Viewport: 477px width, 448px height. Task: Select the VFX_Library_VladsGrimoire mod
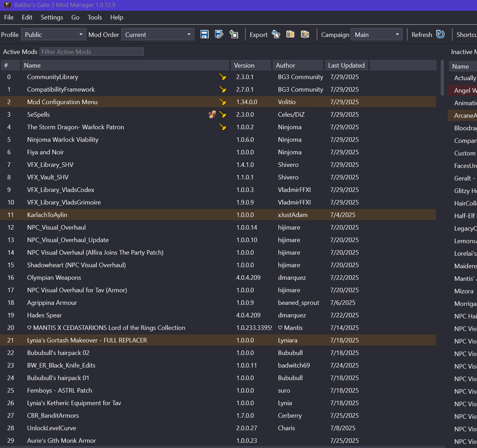[218, 202]
